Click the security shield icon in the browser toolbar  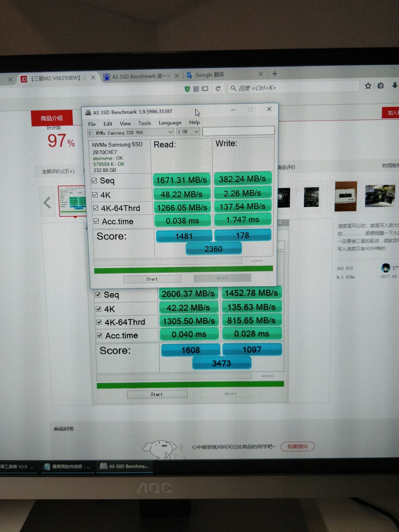coord(188,88)
